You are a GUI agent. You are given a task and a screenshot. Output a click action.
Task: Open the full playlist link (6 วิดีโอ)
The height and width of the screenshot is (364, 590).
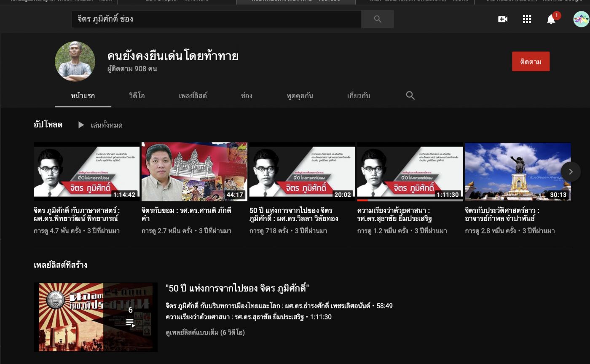(205, 332)
